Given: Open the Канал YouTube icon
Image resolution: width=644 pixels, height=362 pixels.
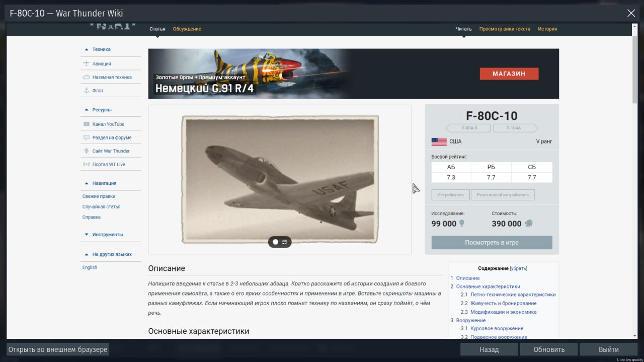Looking at the screenshot, I should [x=86, y=124].
